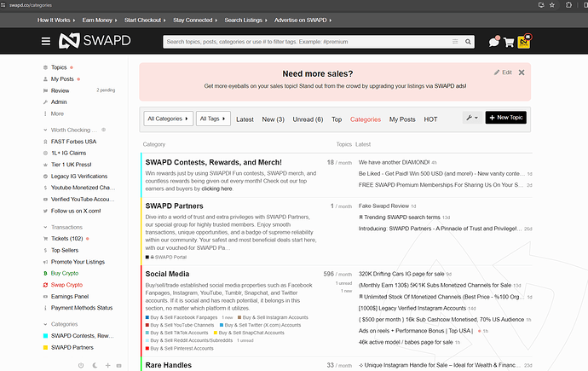
Task: Open Top Sellers sidebar link
Action: click(x=65, y=250)
